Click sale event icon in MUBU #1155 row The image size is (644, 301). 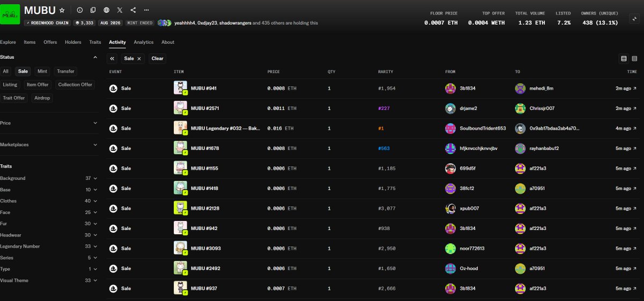coord(113,168)
